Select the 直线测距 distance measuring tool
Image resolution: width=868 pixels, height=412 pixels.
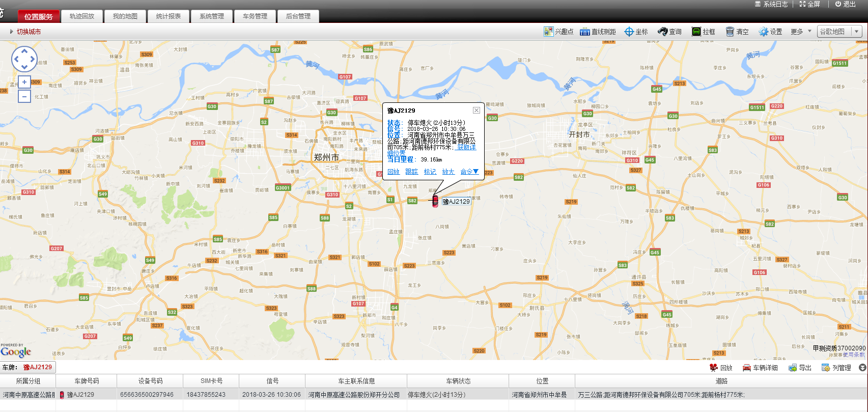click(x=585, y=32)
